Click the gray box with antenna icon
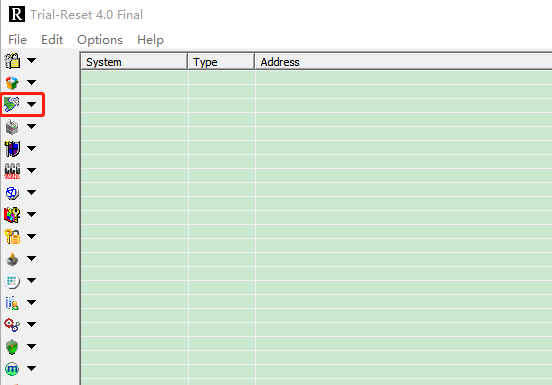The image size is (552, 385). pos(12,127)
